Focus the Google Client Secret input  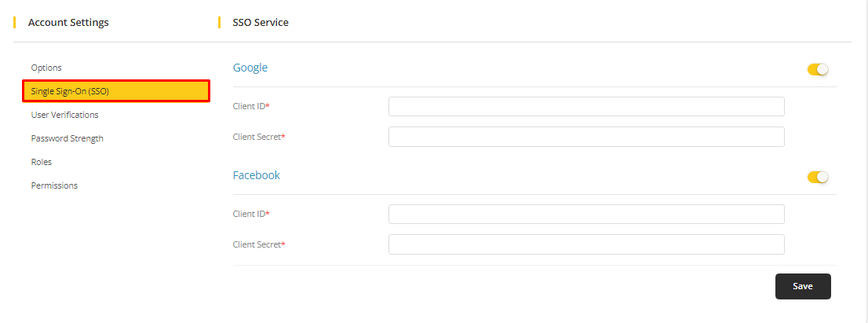click(x=586, y=137)
